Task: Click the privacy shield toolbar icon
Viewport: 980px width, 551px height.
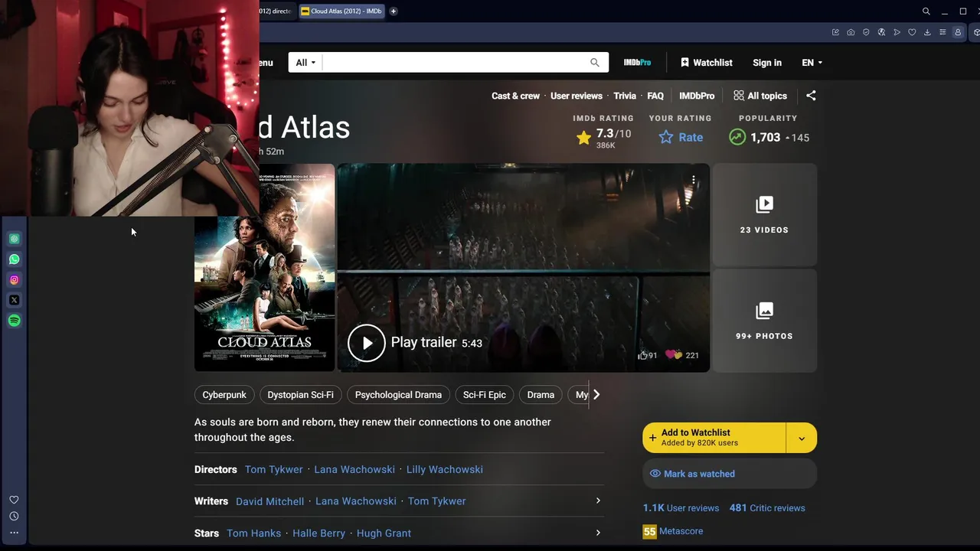Action: click(866, 32)
